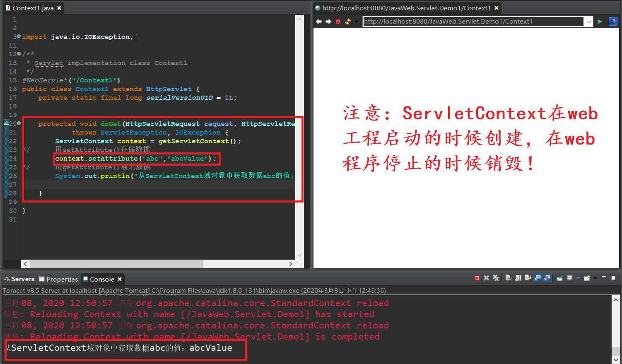The image size is (622, 364).
Task: Close the Console view tab
Action: pyautogui.click(x=120, y=279)
